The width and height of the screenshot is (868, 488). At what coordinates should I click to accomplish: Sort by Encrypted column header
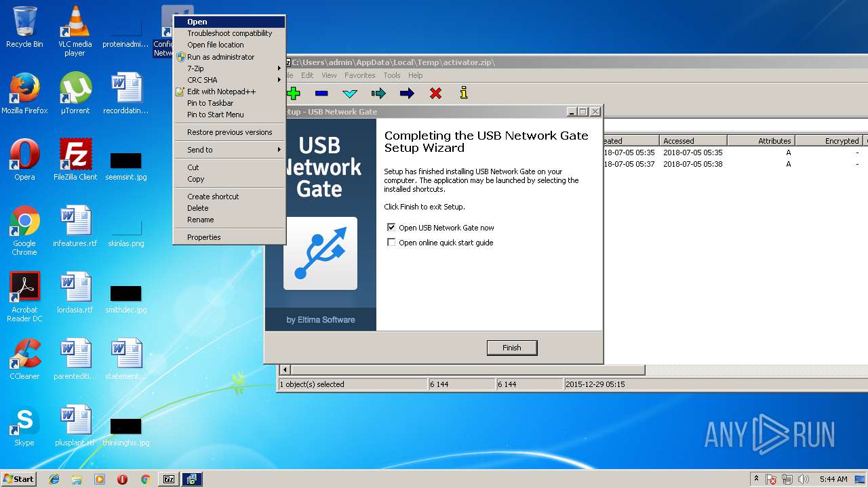tap(829, 141)
